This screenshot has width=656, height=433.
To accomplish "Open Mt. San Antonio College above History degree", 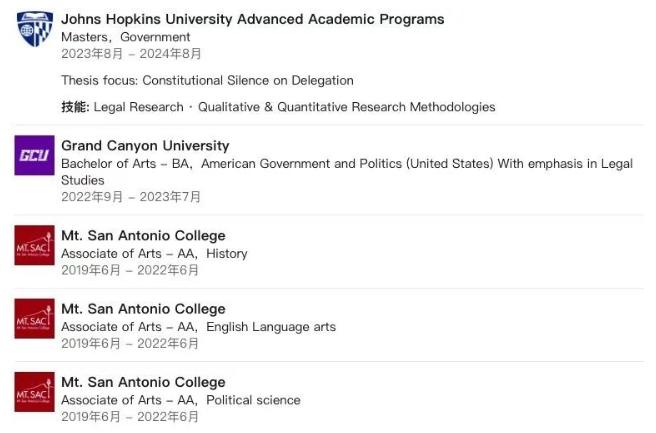I will [143, 236].
